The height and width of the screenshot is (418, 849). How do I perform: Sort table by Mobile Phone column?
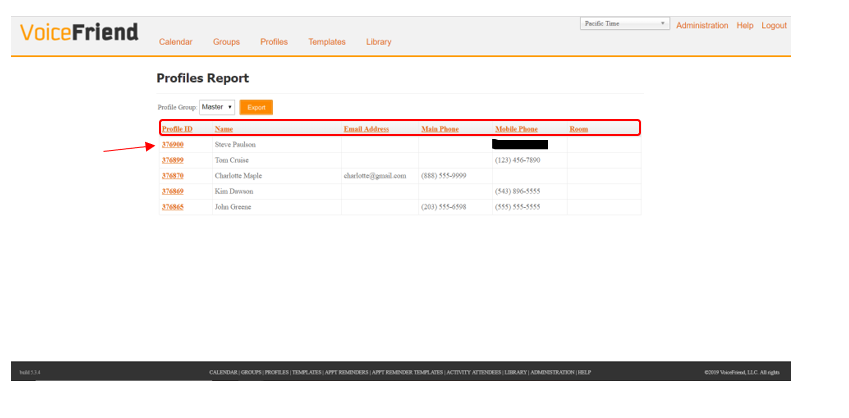pyautogui.click(x=517, y=129)
